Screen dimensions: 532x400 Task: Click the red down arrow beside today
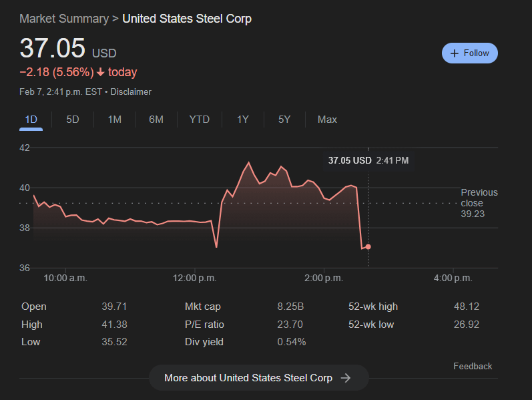click(x=100, y=72)
